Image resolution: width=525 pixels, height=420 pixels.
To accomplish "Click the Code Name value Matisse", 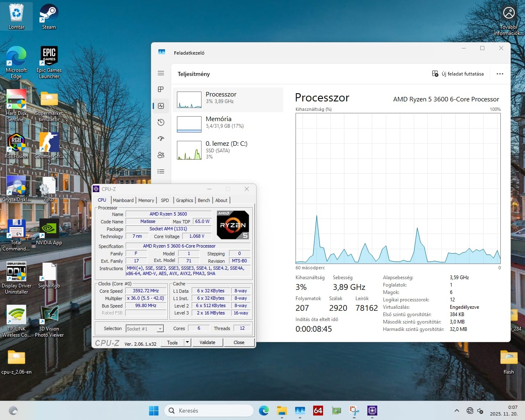I will (x=148, y=221).
